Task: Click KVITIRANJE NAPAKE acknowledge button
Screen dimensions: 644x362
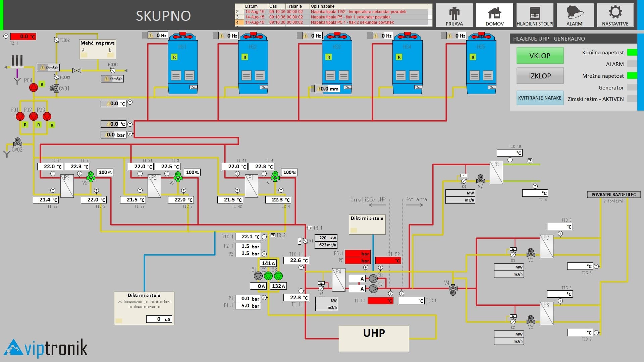Action: [540, 98]
